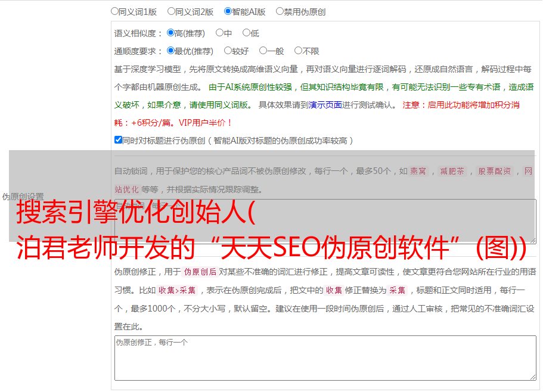This screenshot has height=392, width=543.
Task: Click the 减肥茶 keyword tag
Action: 452,171
